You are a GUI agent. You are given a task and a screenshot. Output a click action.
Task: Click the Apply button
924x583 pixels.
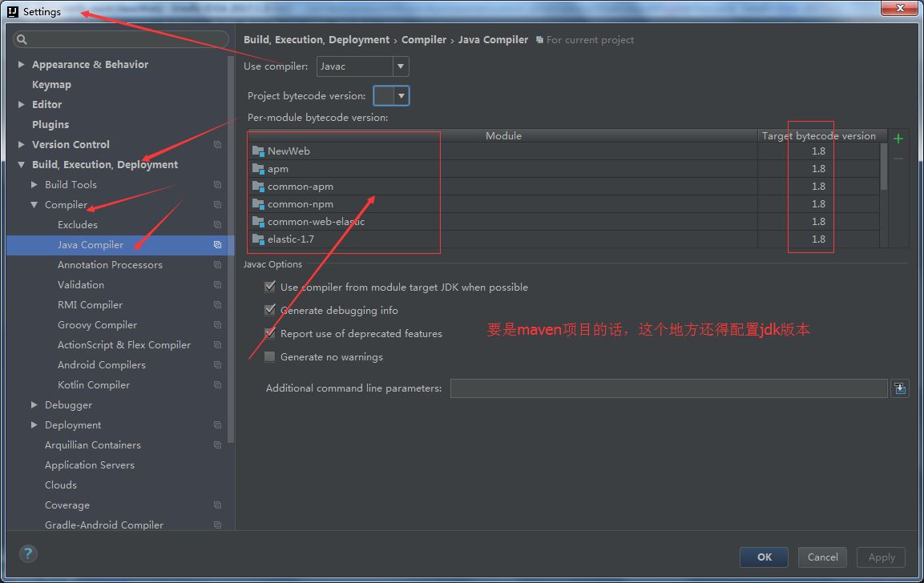coord(882,557)
